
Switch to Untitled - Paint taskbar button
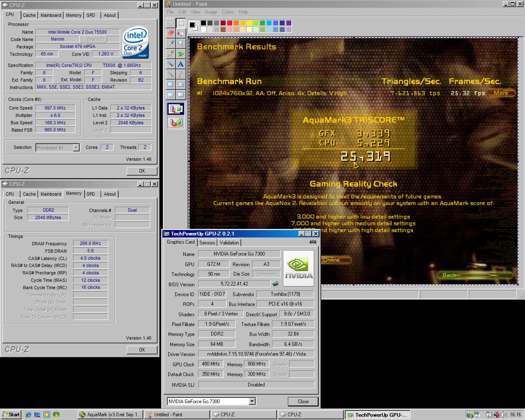tap(177, 415)
